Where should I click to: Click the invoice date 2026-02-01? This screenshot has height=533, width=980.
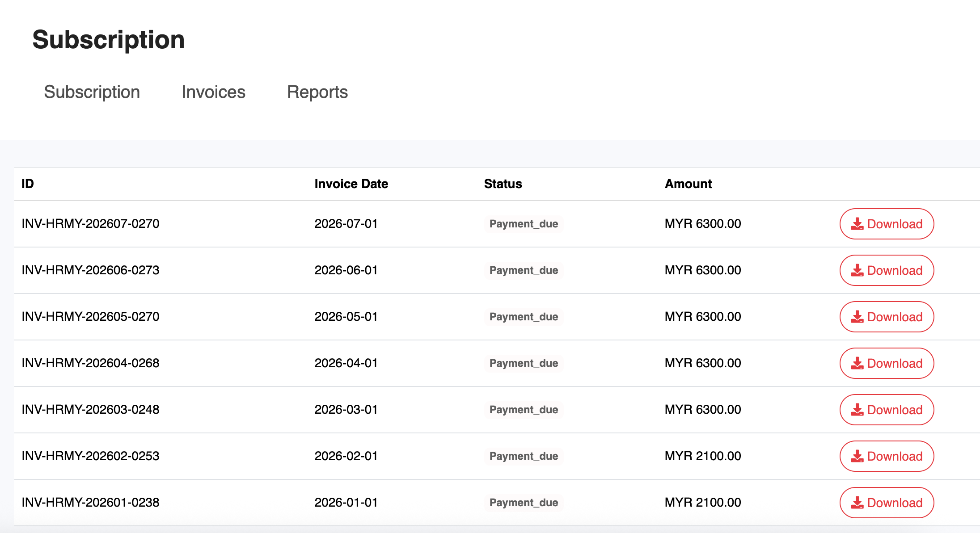(x=346, y=456)
